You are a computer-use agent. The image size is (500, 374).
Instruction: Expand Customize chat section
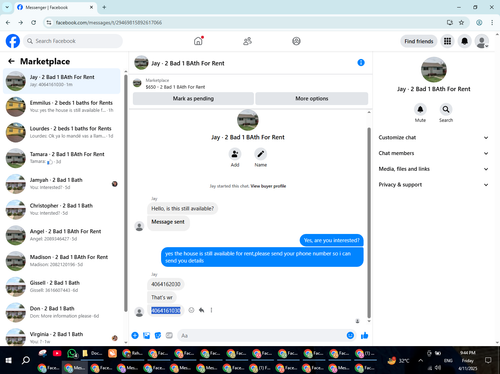coord(433,137)
